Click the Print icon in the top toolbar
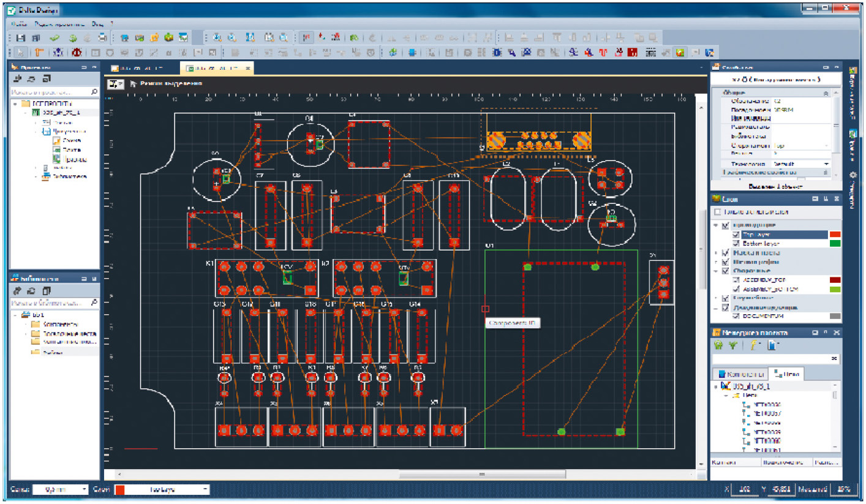866x504 pixels. tap(104, 37)
